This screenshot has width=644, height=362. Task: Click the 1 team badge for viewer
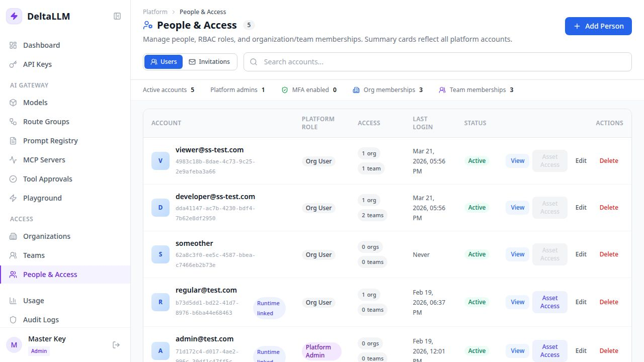371,168
